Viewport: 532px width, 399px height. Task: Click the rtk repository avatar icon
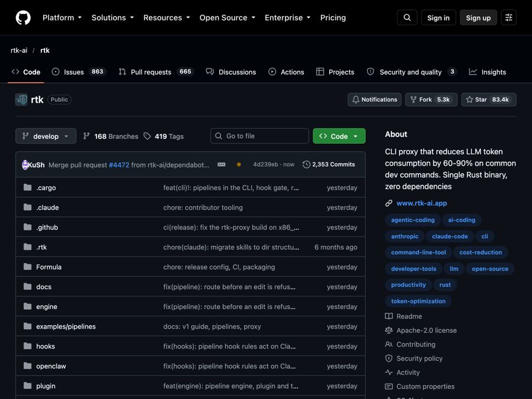tap(21, 100)
